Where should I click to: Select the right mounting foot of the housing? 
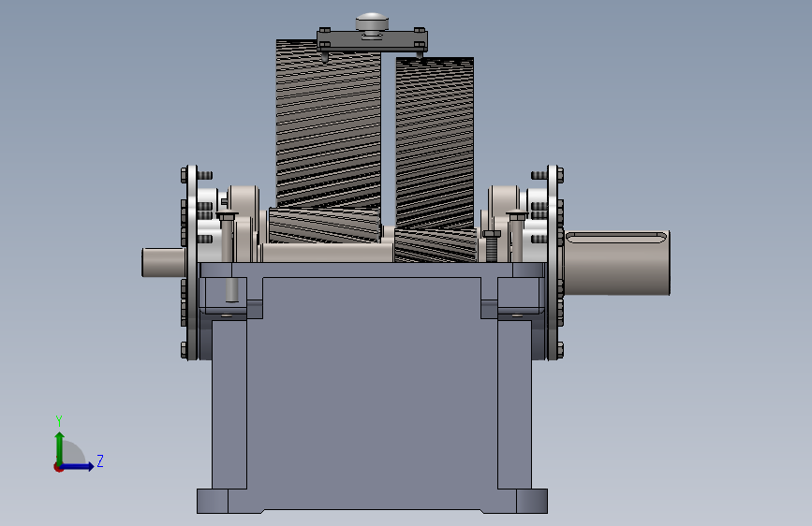[x=532, y=501]
